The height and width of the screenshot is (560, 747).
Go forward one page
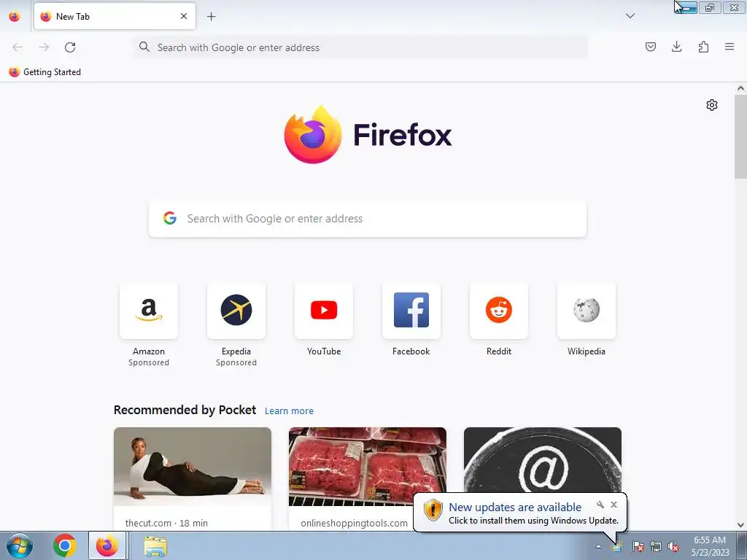[44, 47]
